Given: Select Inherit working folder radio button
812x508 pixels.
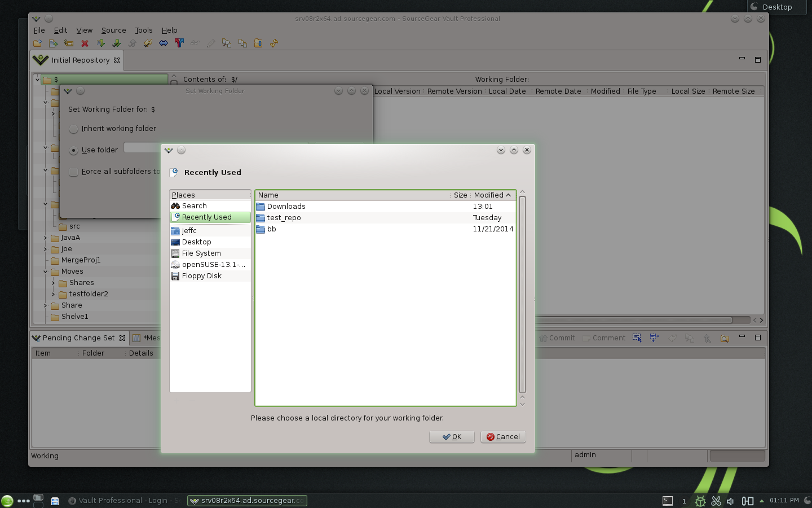Looking at the screenshot, I should click(x=73, y=129).
